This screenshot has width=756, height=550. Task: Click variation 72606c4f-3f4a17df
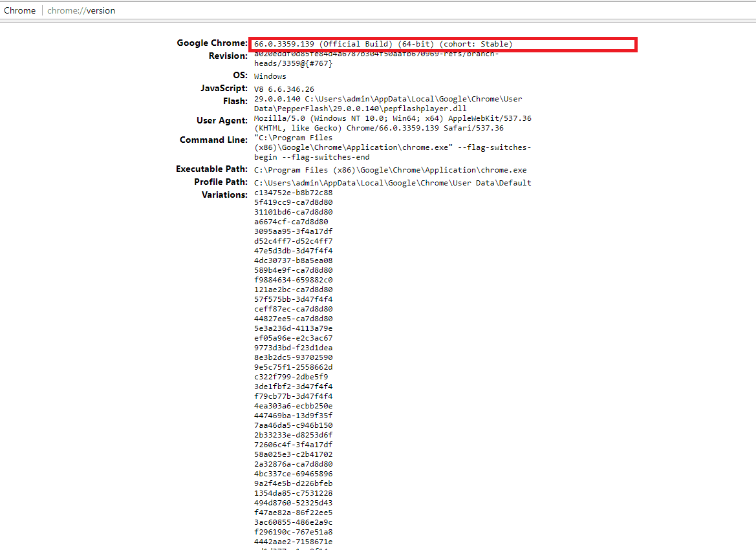(x=293, y=445)
